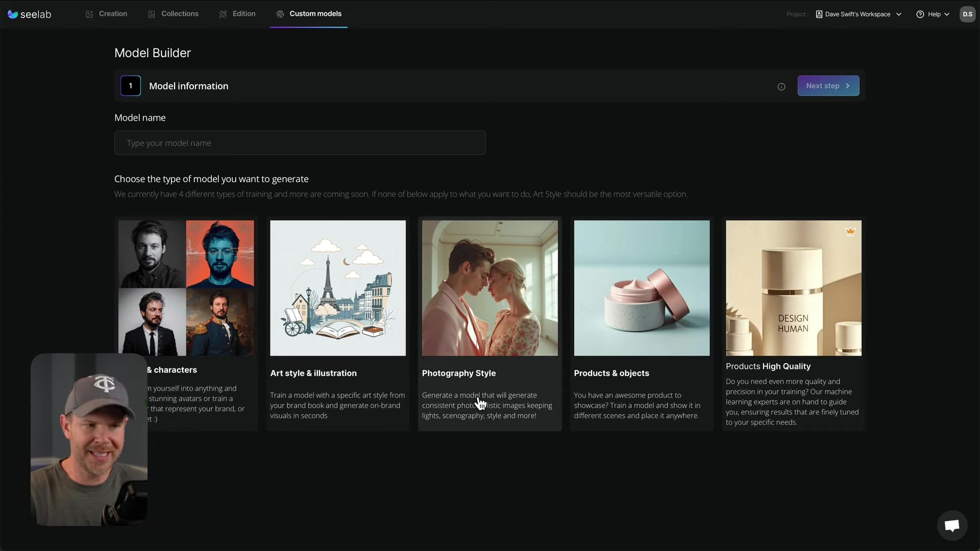Click the Help question mark icon
Image resolution: width=980 pixels, height=551 pixels.
click(920, 14)
